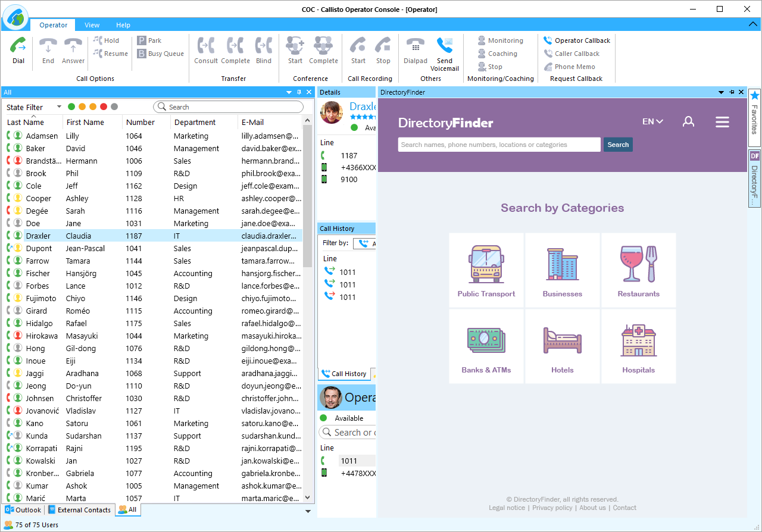Open the Operator ribbon tab

[x=54, y=25]
